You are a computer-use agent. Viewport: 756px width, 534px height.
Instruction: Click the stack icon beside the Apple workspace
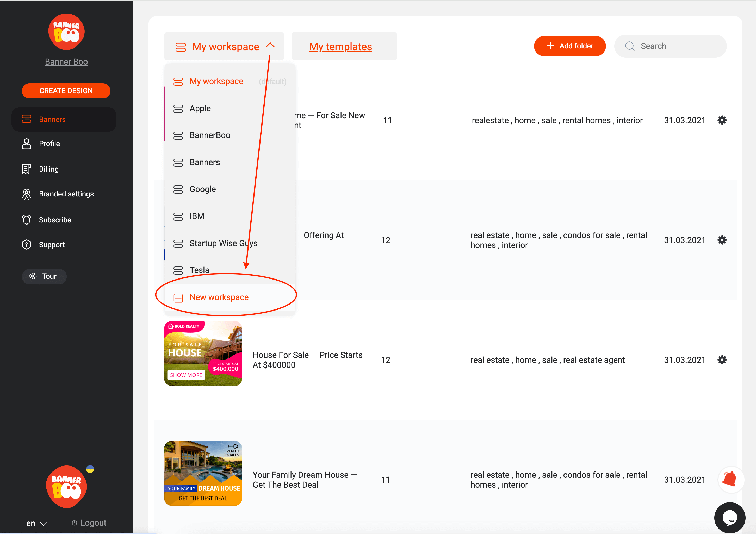point(178,109)
